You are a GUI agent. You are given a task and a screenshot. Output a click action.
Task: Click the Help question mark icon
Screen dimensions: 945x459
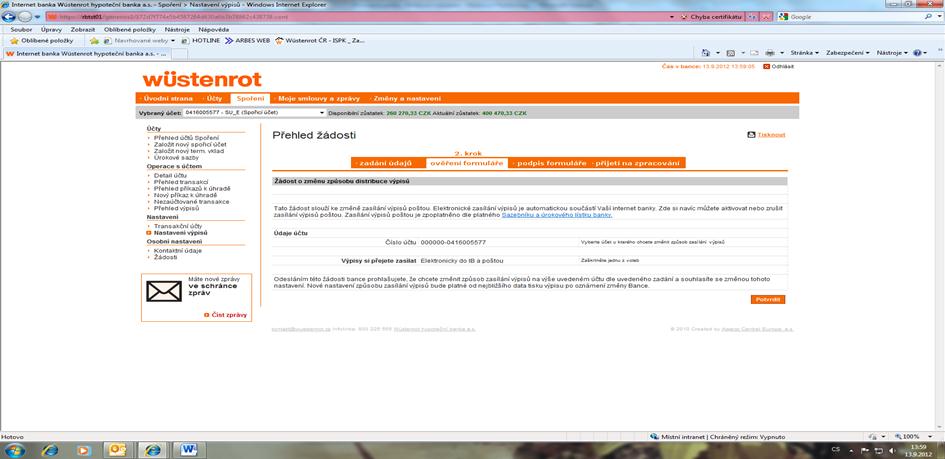(917, 53)
